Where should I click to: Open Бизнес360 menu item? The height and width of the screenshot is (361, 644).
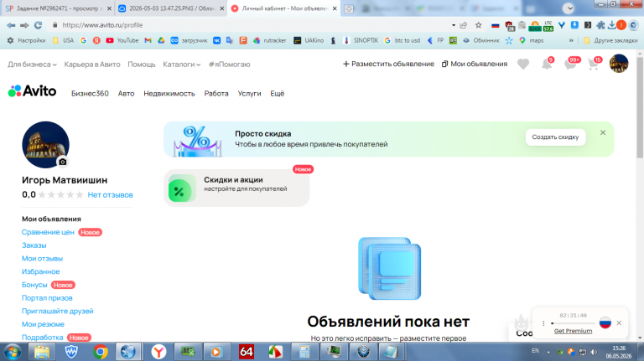point(90,94)
